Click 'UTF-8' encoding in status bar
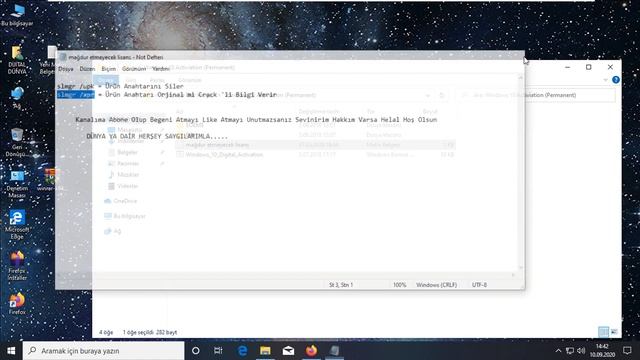 click(479, 285)
